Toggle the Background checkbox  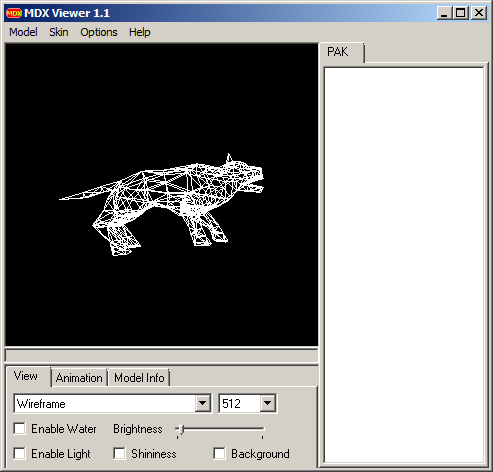point(219,453)
